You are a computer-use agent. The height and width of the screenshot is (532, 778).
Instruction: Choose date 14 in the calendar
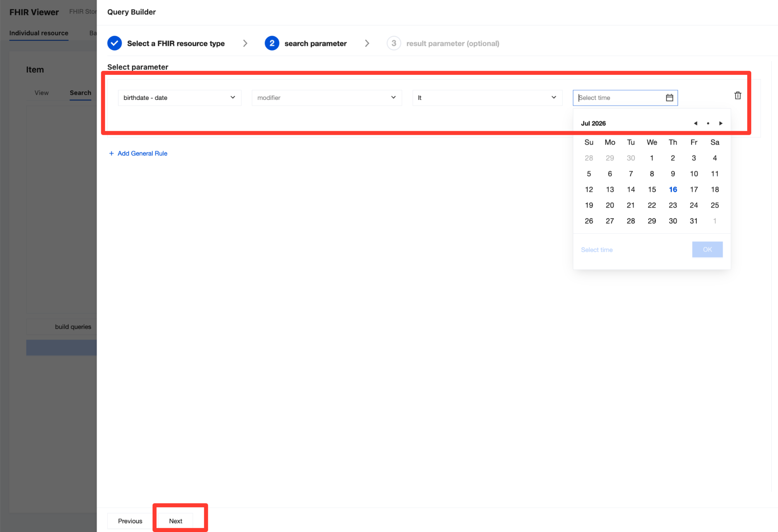tap(631, 190)
